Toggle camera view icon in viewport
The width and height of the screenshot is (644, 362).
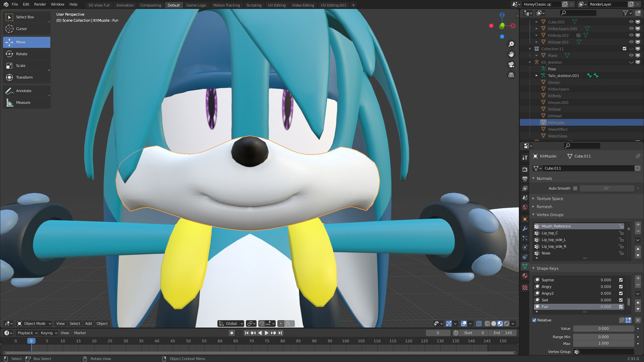tap(511, 65)
